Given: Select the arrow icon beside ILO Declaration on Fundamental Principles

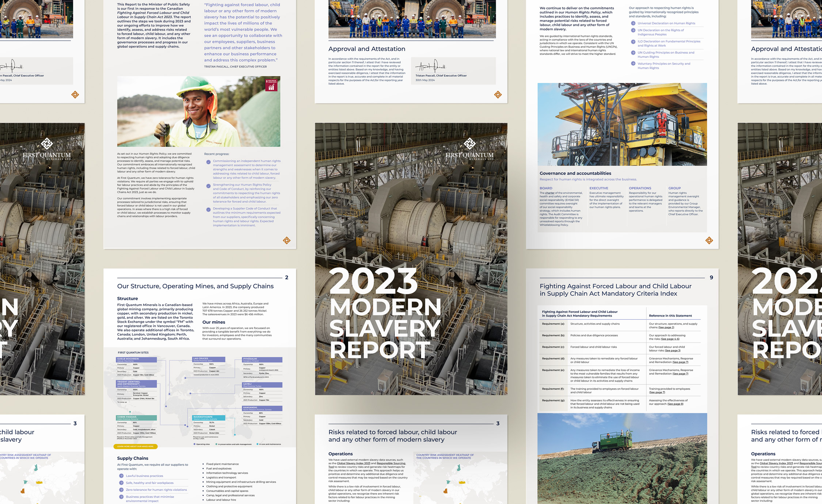Looking at the screenshot, I should [x=633, y=42].
